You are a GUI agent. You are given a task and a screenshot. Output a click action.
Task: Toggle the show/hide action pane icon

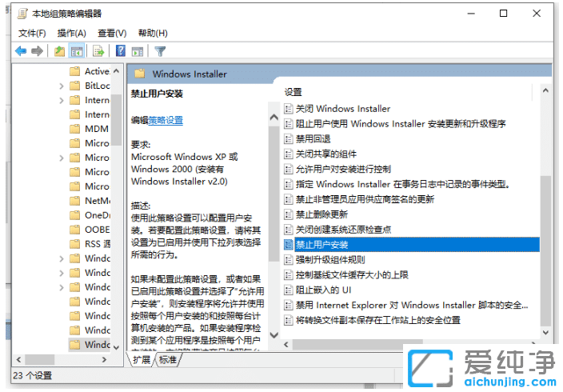pos(138,51)
